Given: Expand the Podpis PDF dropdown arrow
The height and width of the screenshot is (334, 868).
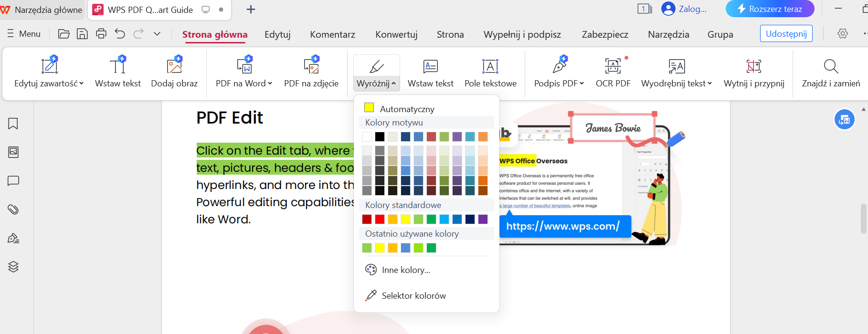Looking at the screenshot, I should pyautogui.click(x=582, y=83).
